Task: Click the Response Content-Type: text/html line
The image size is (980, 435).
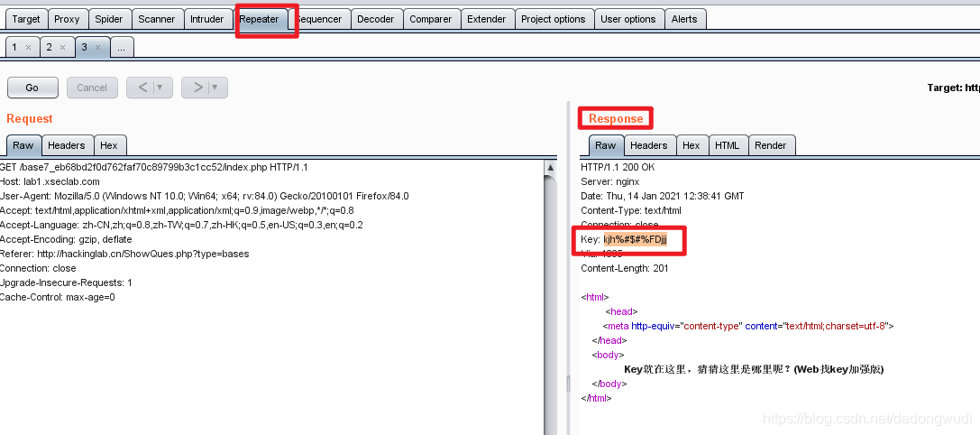Action: pos(630,210)
